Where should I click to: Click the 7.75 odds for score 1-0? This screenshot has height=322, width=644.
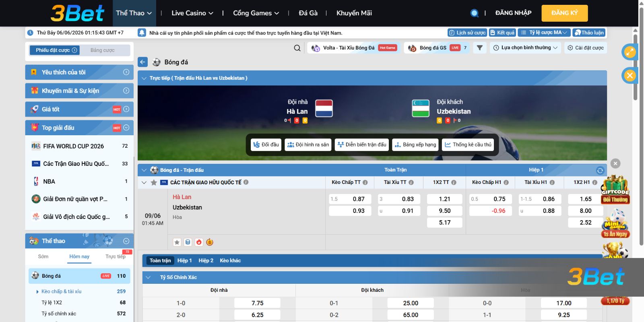coord(258,303)
